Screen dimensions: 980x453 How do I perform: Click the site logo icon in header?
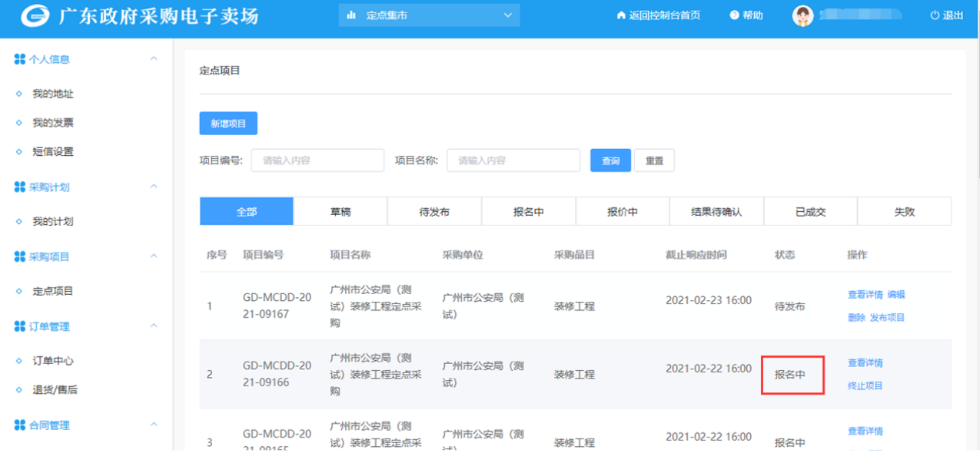(35, 16)
